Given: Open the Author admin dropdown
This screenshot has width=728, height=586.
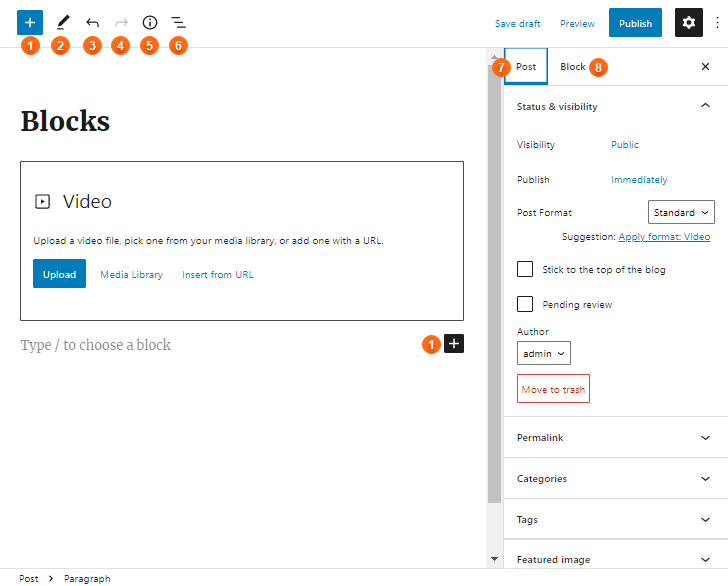Looking at the screenshot, I should [x=544, y=353].
